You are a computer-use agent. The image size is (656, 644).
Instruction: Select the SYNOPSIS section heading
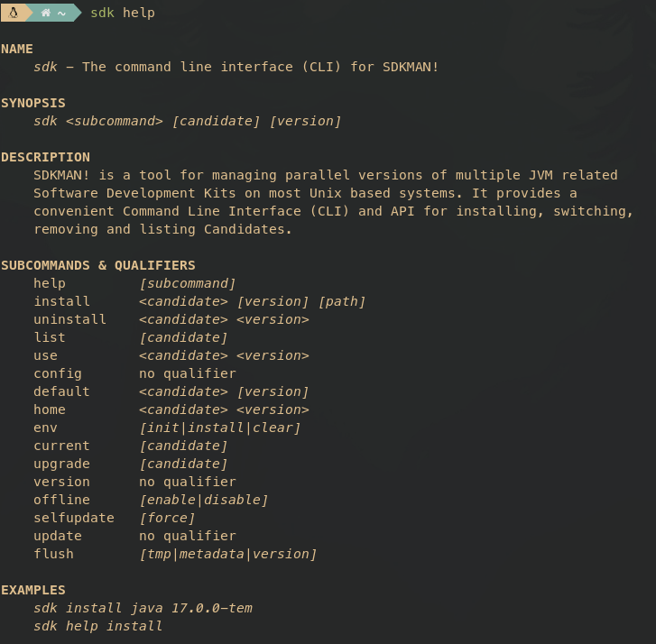33,103
